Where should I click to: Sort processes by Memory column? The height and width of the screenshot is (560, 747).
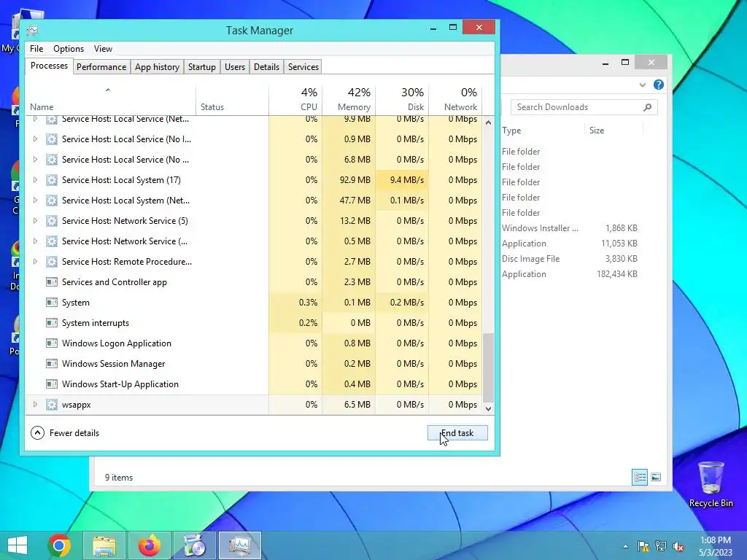point(349,99)
